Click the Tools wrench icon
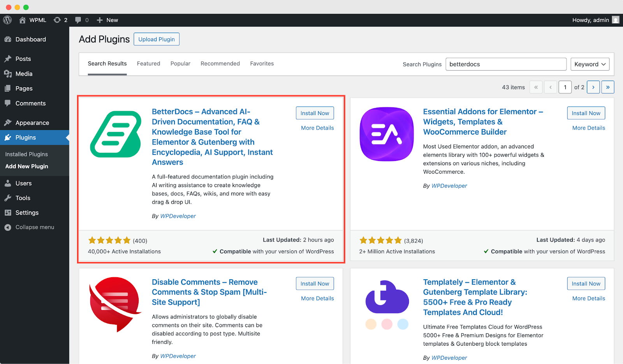 point(8,198)
